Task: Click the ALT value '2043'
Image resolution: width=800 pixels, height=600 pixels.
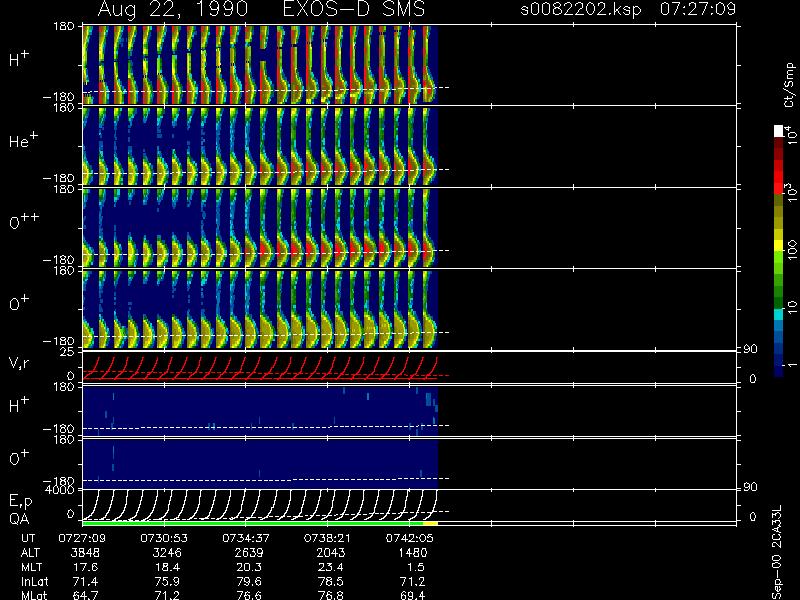Action: pyautogui.click(x=330, y=553)
